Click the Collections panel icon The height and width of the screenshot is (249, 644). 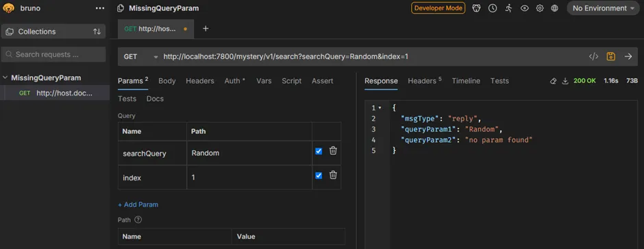[10, 32]
